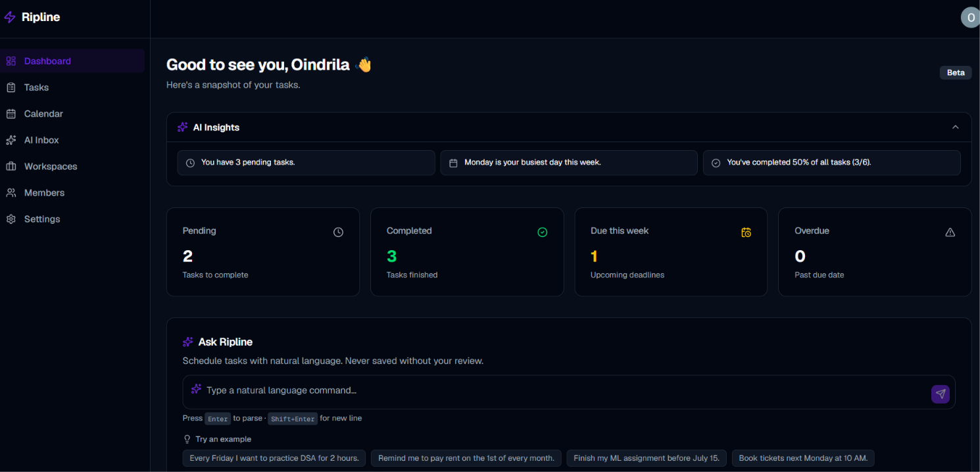The height and width of the screenshot is (472, 980).
Task: Open the Calendar page
Action: pyautogui.click(x=72, y=114)
